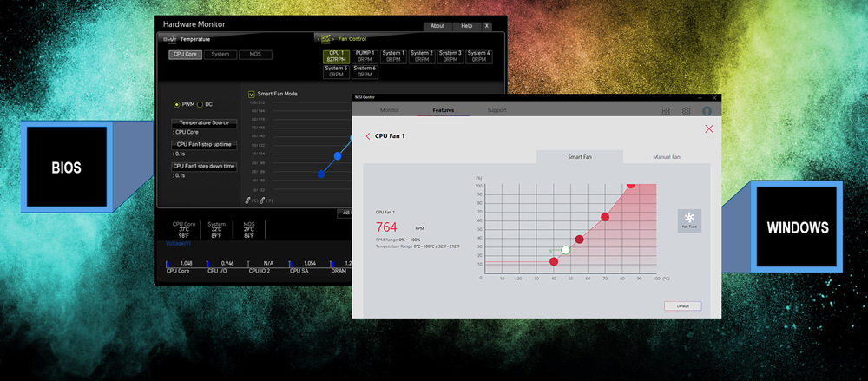Image resolution: width=868 pixels, height=381 pixels.
Task: Click the 1.048 CPU Core voltage value
Action: [x=186, y=264]
